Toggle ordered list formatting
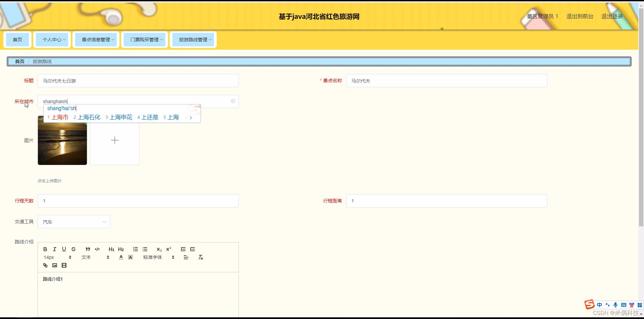The image size is (644, 319). pyautogui.click(x=135, y=249)
